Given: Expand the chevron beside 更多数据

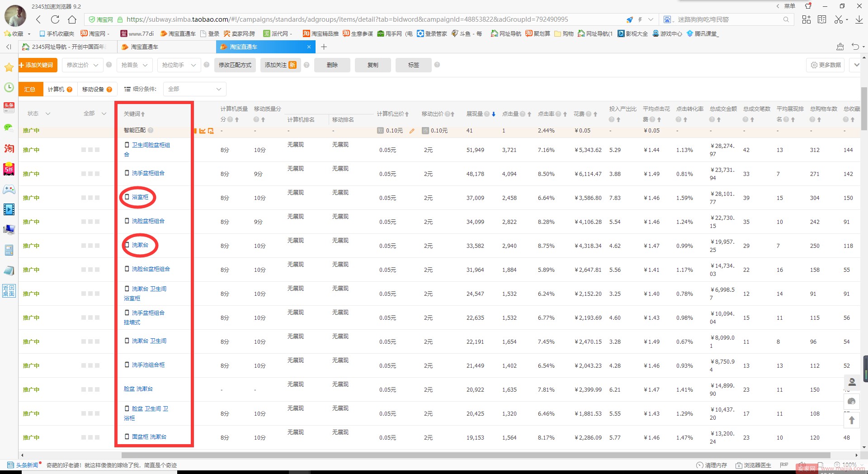Looking at the screenshot, I should 857,65.
